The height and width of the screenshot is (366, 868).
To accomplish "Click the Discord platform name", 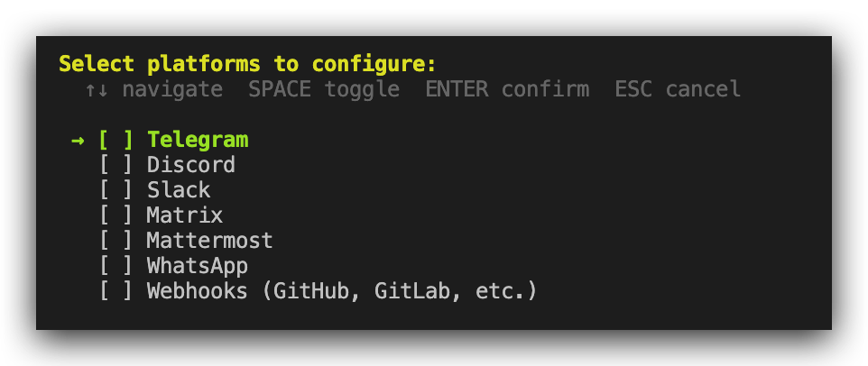I will (x=191, y=165).
